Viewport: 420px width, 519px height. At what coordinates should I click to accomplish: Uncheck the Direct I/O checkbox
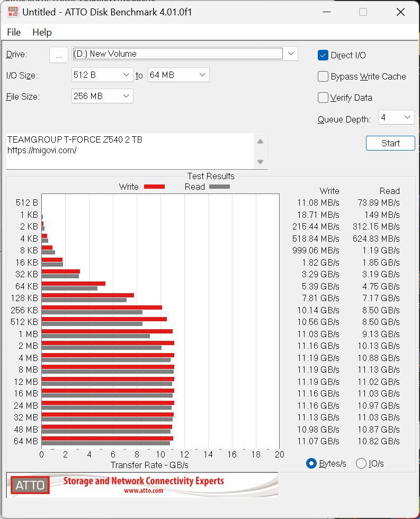(323, 55)
